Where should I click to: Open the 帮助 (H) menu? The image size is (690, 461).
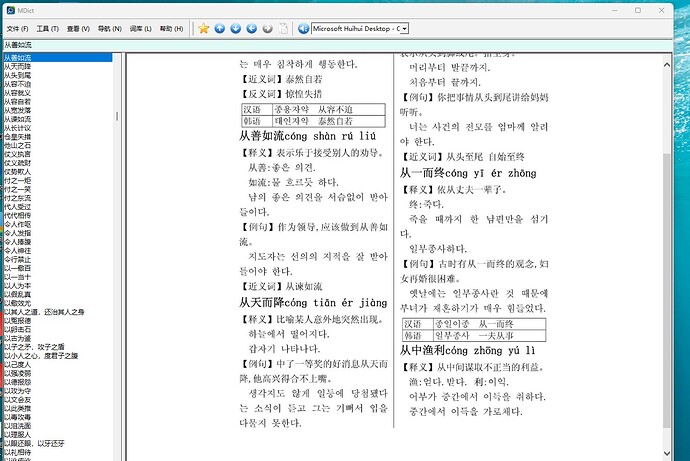click(x=171, y=29)
